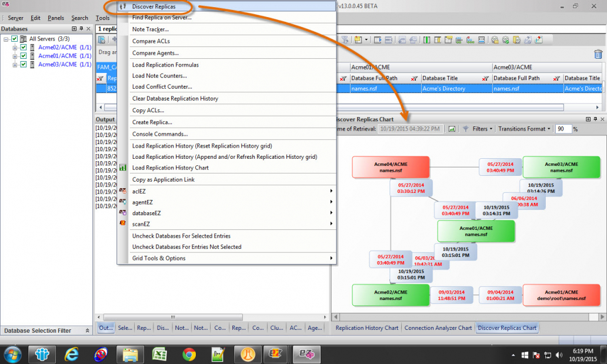The image size is (607, 364).
Task: Switch to the Discover Replicas Chart tab
Action: [507, 328]
